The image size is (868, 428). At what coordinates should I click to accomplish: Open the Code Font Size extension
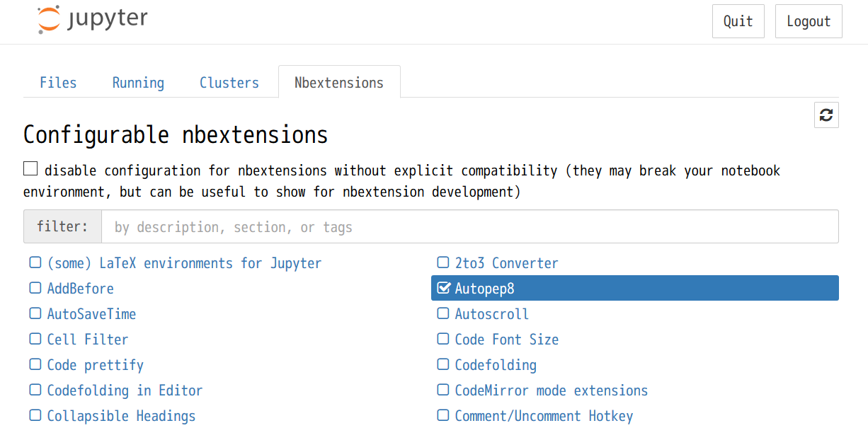click(x=506, y=340)
